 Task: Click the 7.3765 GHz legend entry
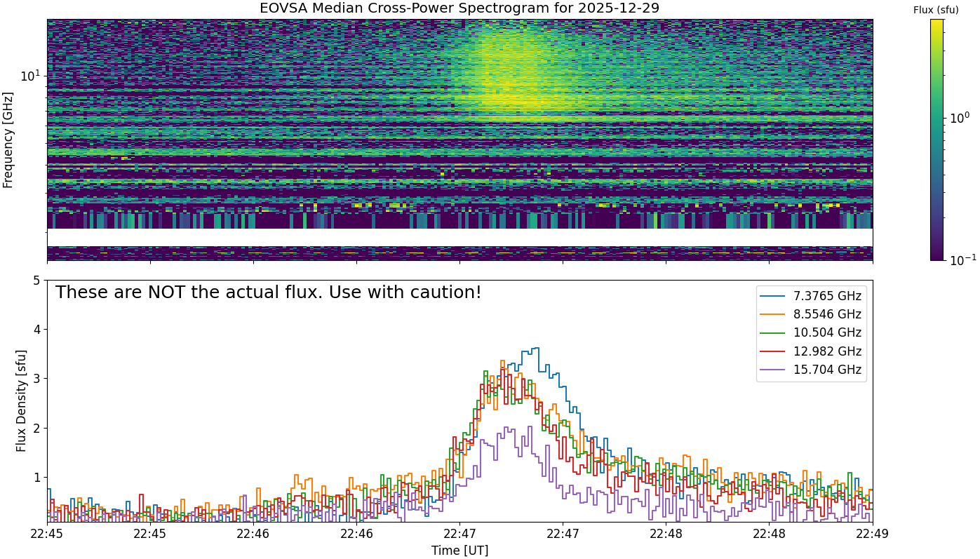click(x=812, y=295)
